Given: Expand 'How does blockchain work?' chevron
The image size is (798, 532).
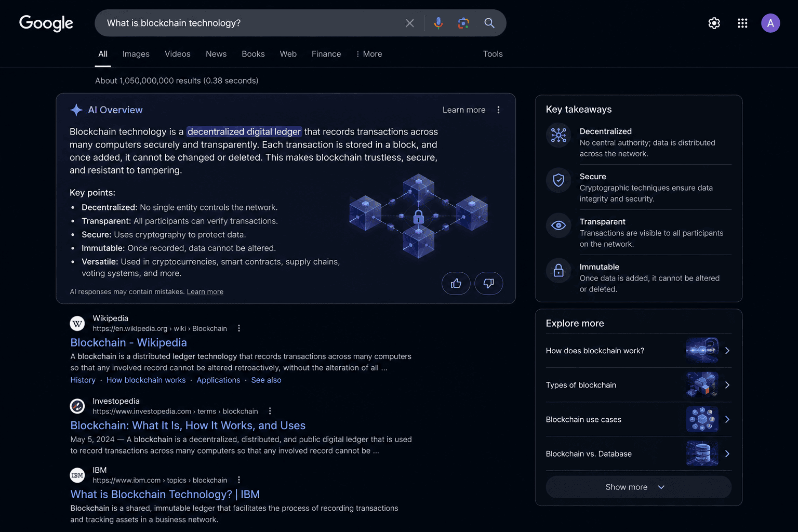Looking at the screenshot, I should click(727, 351).
